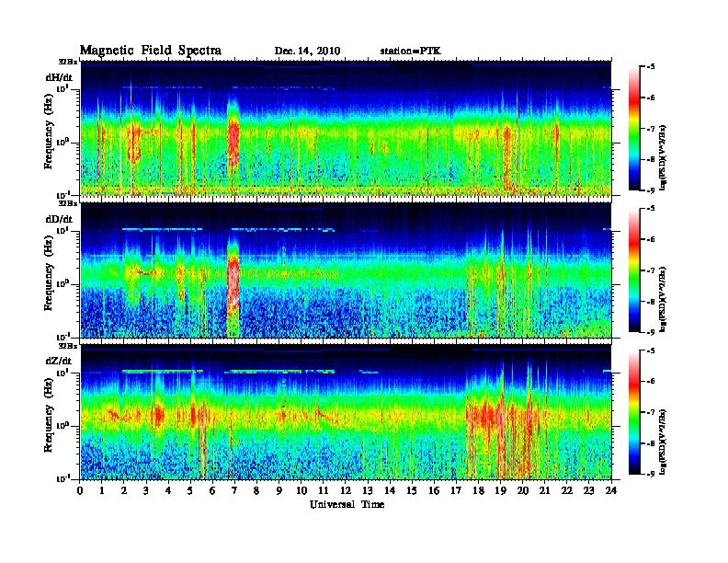The height and width of the screenshot is (563, 728).
Task: Click the hour 0 tick label on time axis
Action: coord(80,491)
